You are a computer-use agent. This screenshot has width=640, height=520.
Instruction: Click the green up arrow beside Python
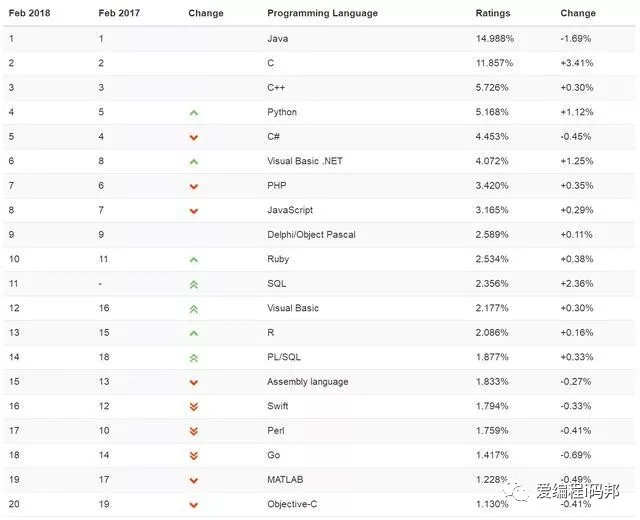click(x=194, y=113)
